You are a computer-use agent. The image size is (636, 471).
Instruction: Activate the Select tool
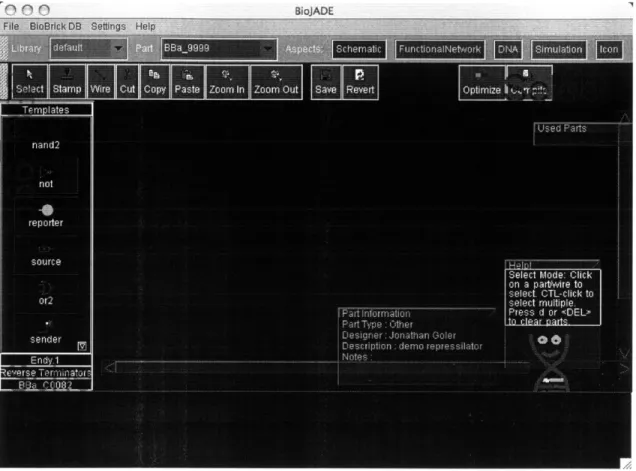point(30,82)
